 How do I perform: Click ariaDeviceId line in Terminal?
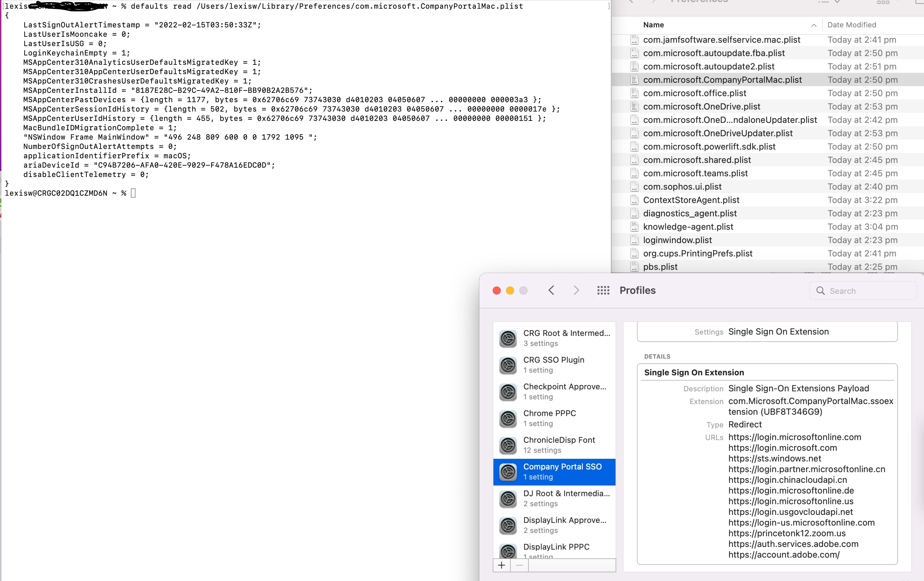click(x=149, y=165)
